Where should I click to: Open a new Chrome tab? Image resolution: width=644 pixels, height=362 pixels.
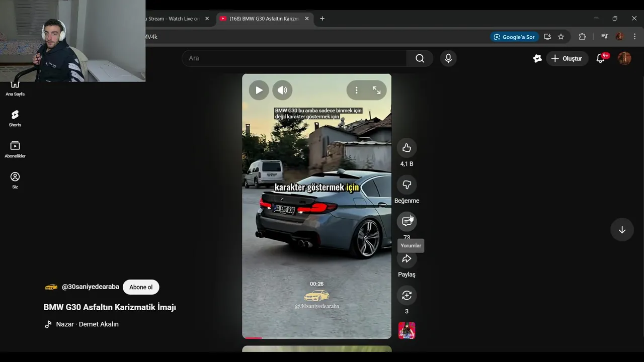(x=322, y=19)
